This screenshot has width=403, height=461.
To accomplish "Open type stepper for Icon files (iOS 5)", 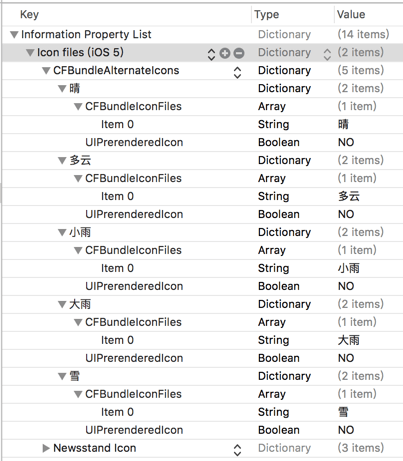I will 327,54.
